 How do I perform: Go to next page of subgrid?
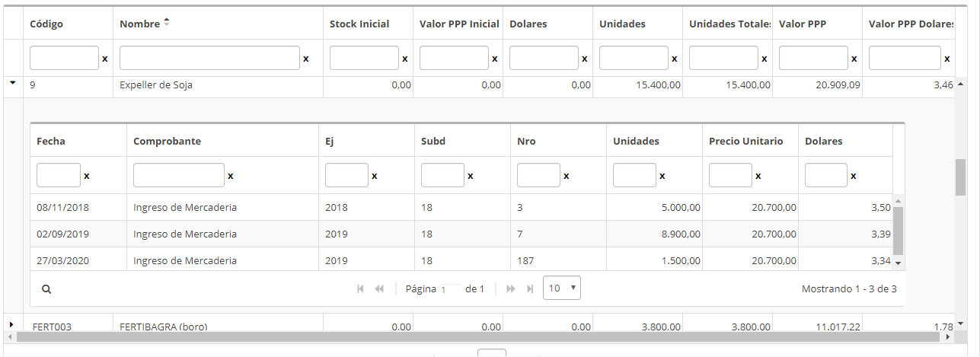510,289
